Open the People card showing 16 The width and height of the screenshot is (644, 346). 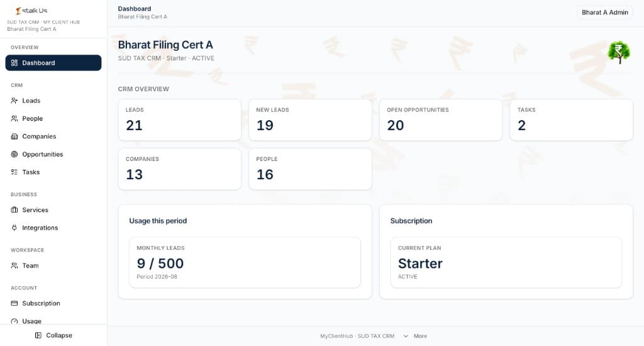click(x=310, y=169)
